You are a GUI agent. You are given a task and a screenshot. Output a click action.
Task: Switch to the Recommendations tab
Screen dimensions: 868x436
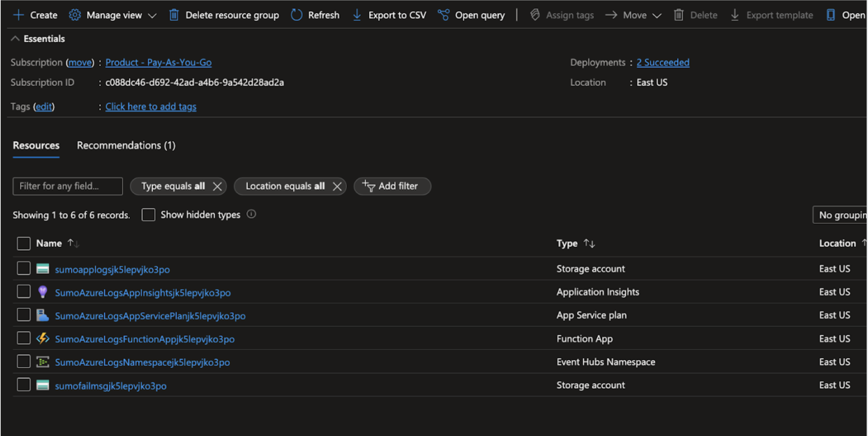(x=126, y=145)
